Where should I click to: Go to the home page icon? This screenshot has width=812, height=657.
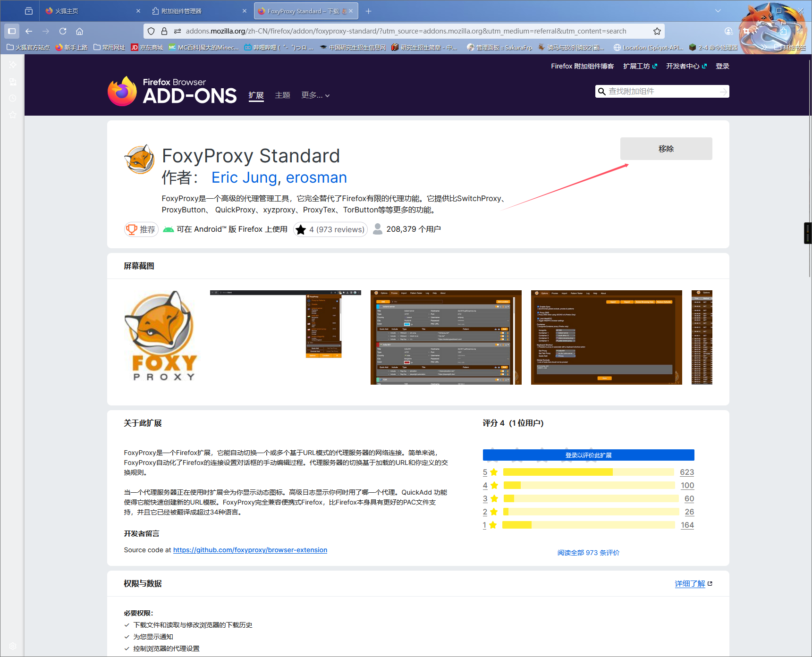click(x=79, y=31)
